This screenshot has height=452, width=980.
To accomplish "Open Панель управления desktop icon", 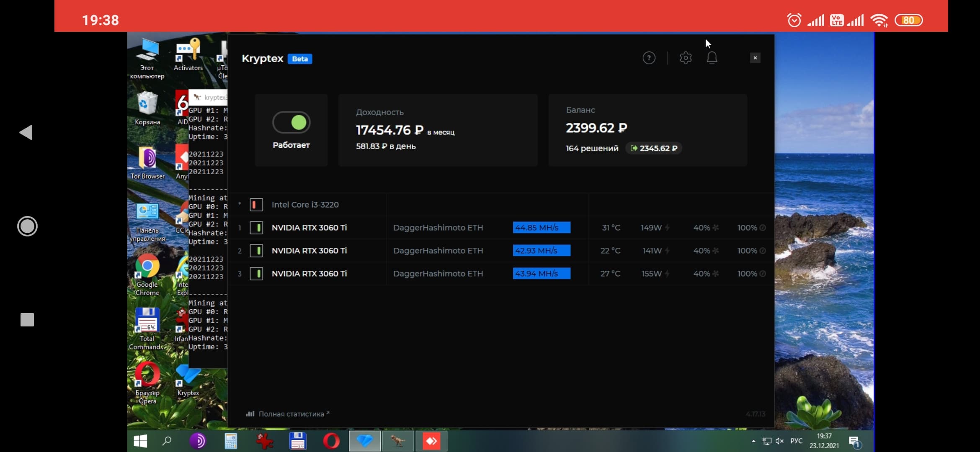I will pyautogui.click(x=147, y=223).
